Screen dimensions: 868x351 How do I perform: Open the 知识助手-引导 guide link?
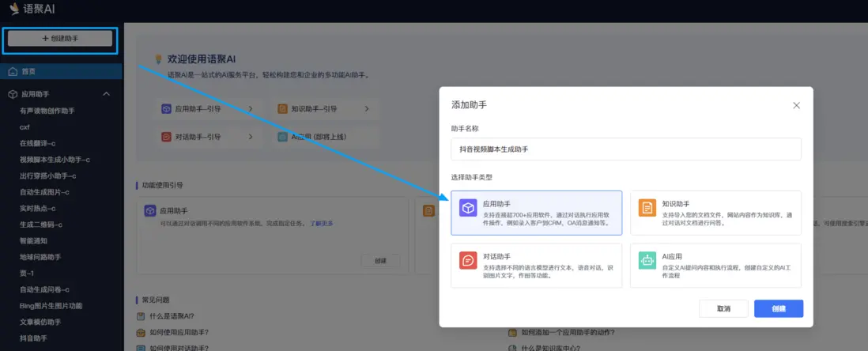pos(324,109)
